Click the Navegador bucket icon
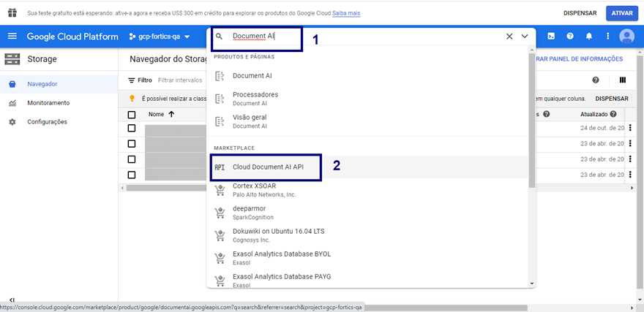 [12, 84]
